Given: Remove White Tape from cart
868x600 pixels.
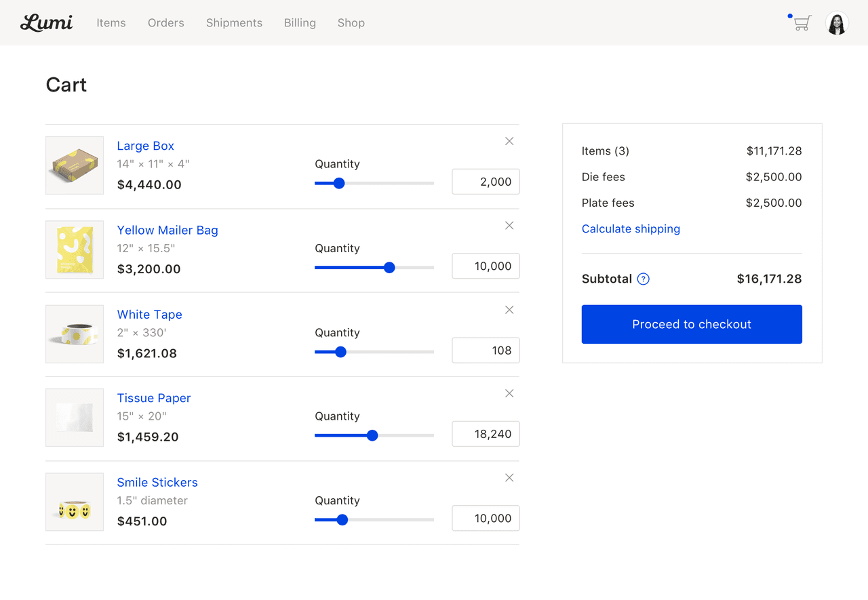Looking at the screenshot, I should coord(509,310).
